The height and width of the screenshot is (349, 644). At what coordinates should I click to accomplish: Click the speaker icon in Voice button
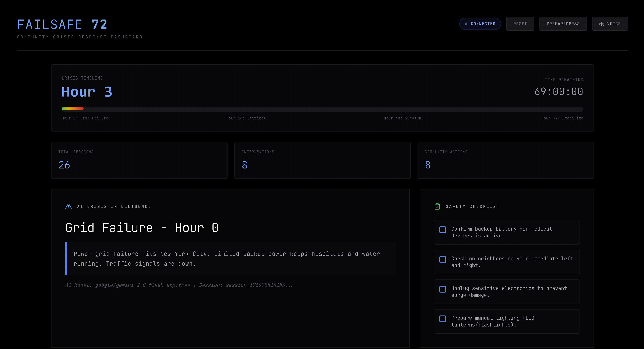pos(602,24)
